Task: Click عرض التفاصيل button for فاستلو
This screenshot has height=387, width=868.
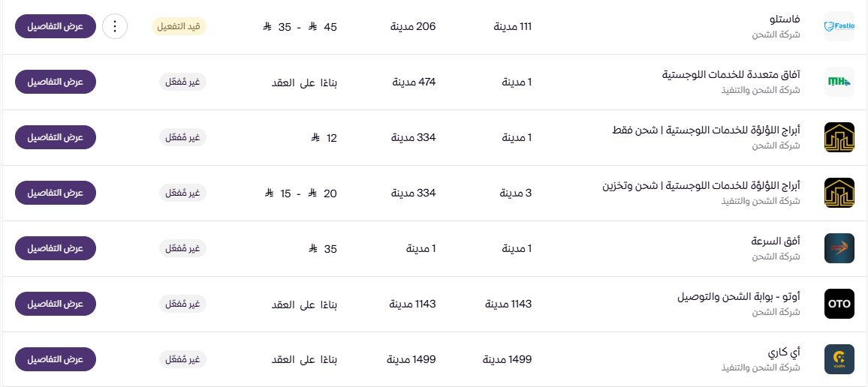Action: 56,27
